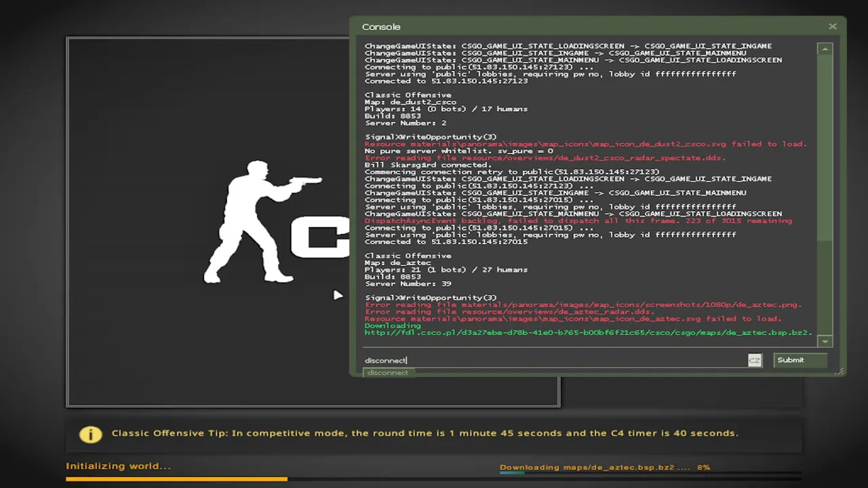
Task: Click the Classic Offensive Tip text
Action: 425,433
